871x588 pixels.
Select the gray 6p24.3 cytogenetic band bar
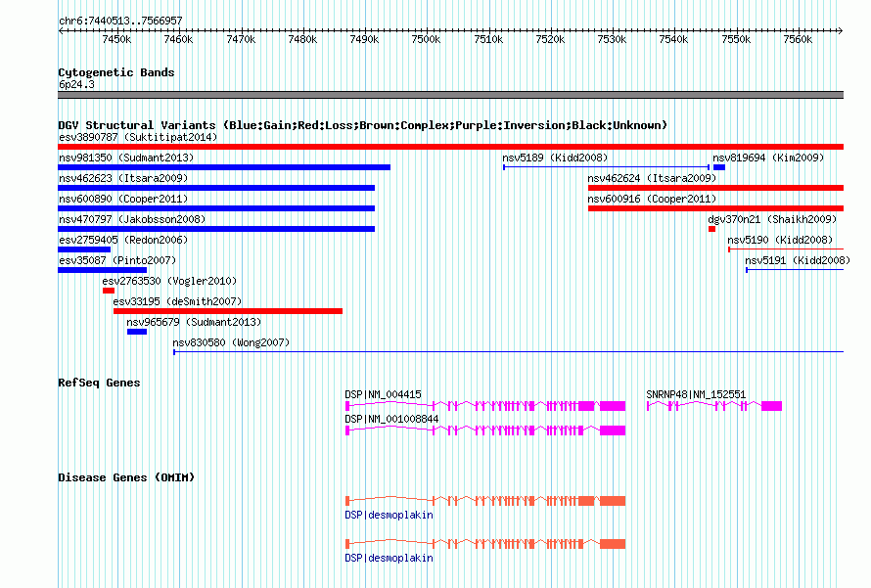[x=450, y=95]
